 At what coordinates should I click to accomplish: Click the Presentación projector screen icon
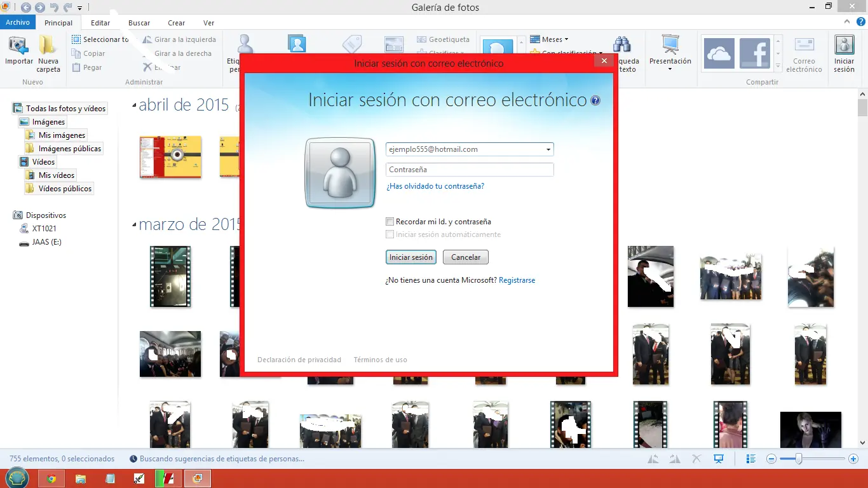point(670,44)
